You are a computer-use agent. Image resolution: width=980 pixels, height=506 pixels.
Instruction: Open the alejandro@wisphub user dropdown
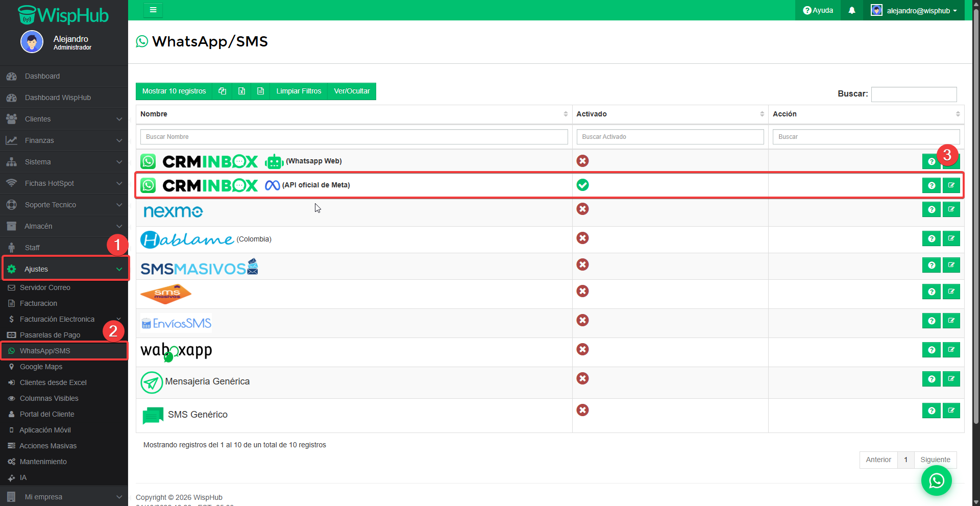[x=914, y=10]
